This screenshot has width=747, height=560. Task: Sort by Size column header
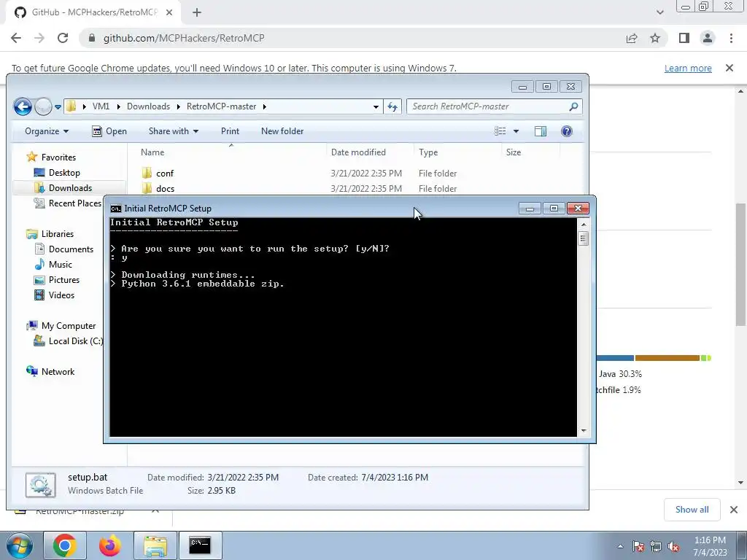tap(514, 152)
